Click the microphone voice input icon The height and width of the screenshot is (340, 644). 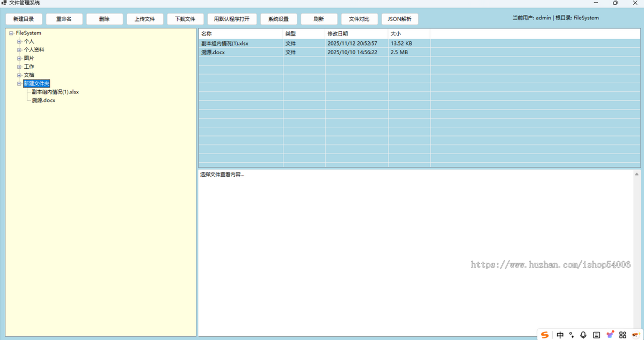(x=583, y=335)
